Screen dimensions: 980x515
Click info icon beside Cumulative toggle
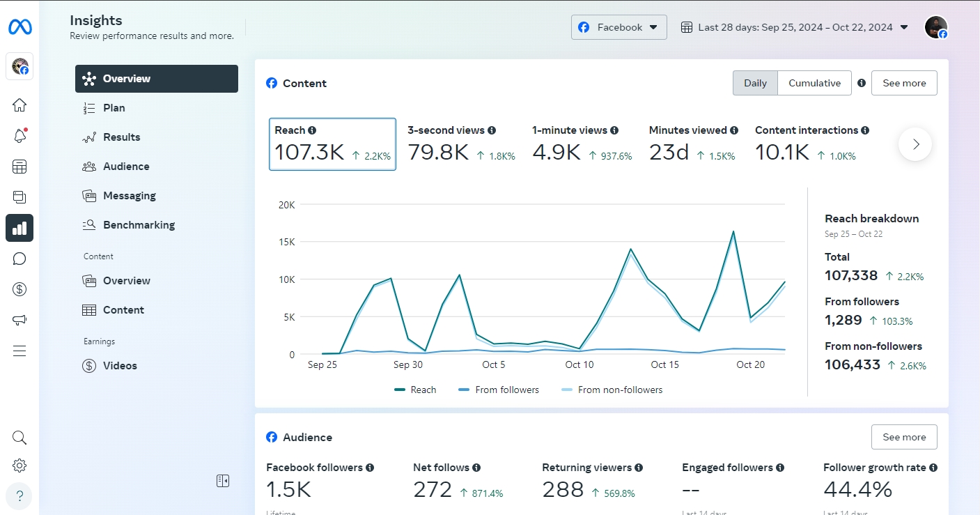tap(862, 83)
